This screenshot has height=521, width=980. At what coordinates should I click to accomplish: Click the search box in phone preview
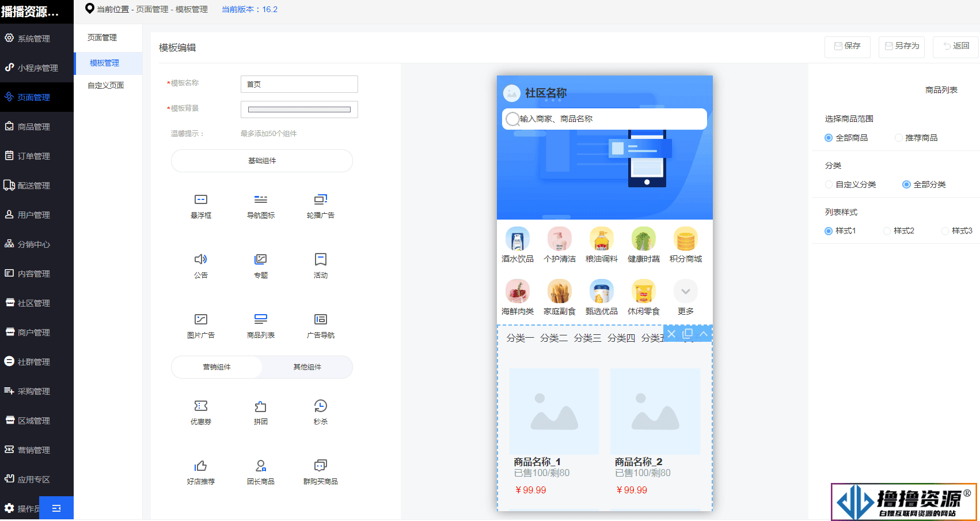(605, 119)
